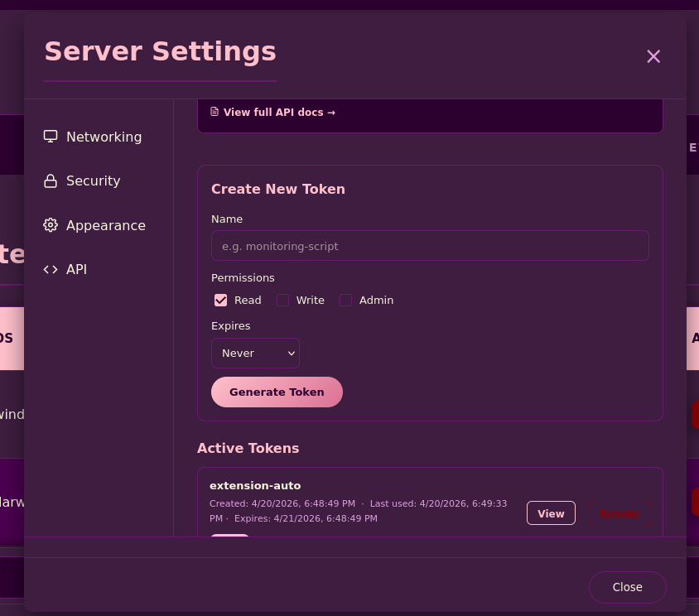This screenshot has width=699, height=616.
Task: Click the chevron arrow in the Expires select
Action: click(291, 354)
